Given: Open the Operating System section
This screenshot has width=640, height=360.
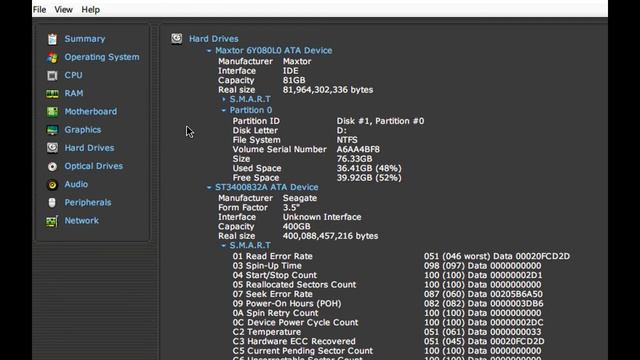Looking at the screenshot, I should 102,57.
